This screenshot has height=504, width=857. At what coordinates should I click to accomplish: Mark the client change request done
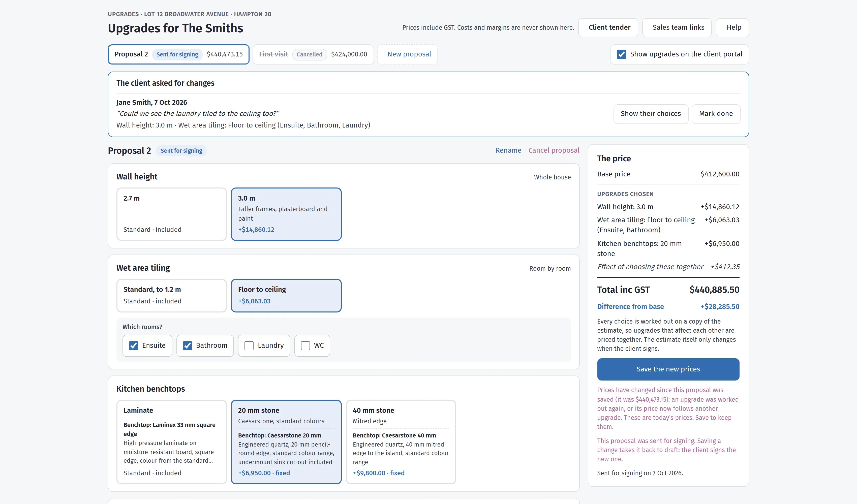(716, 114)
